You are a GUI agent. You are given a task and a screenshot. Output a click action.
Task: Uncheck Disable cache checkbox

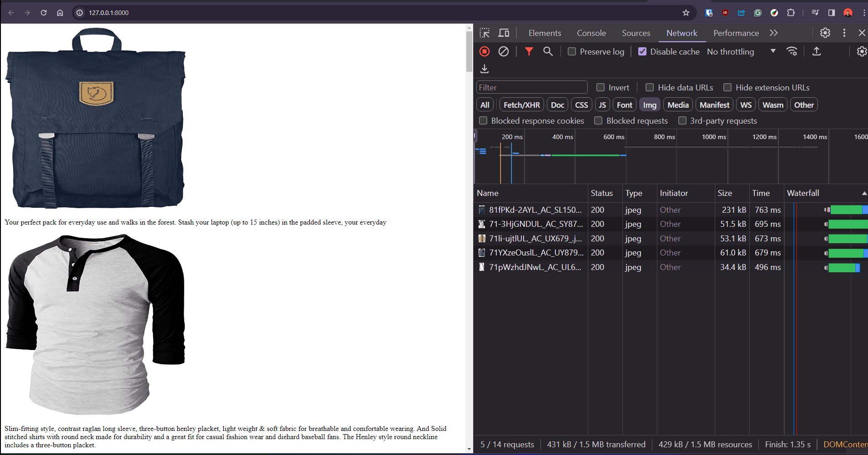pyautogui.click(x=642, y=52)
